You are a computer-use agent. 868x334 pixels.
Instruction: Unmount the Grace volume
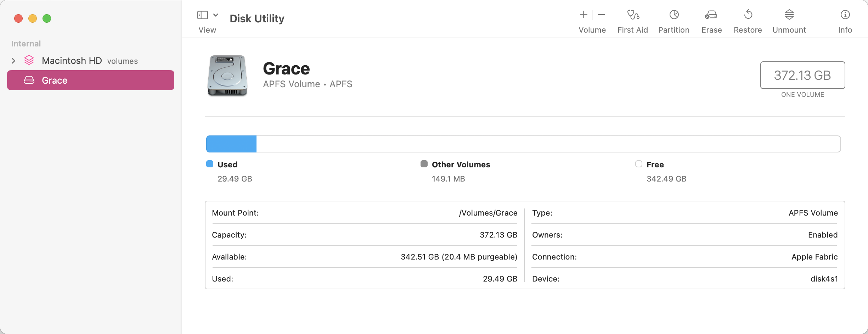click(789, 15)
